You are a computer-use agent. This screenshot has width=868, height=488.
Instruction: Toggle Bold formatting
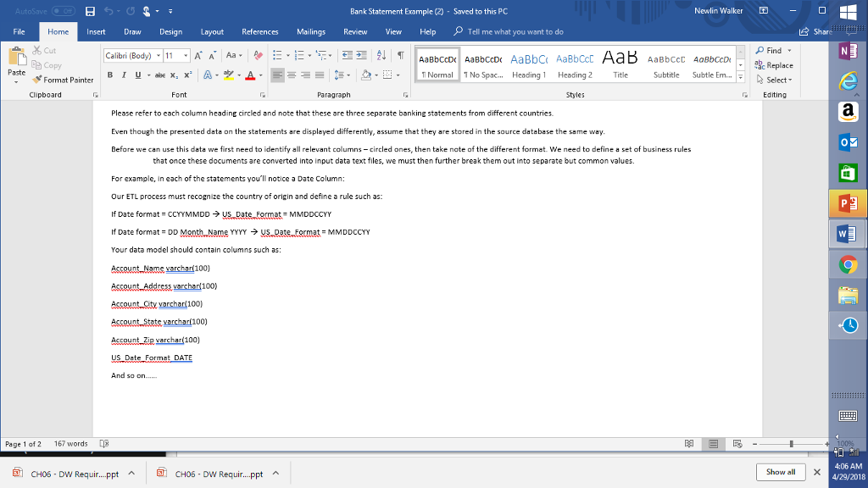coord(111,75)
